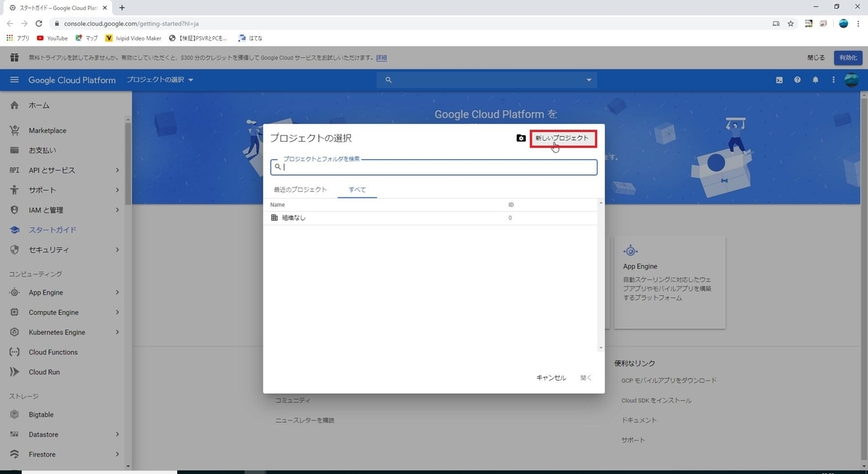Click the Bigtable sidebar icon
The height and width of the screenshot is (474, 868).
(14, 415)
